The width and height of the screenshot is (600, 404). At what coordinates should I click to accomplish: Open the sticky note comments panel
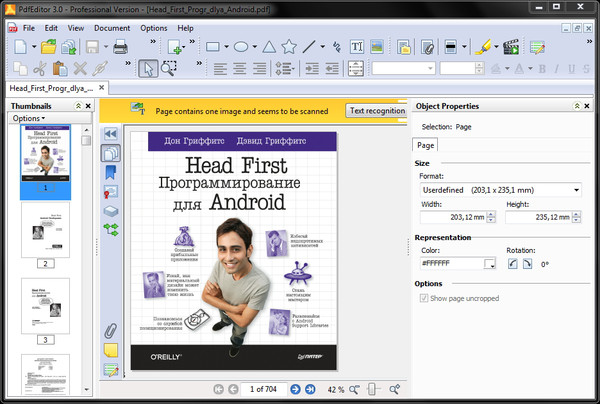111,350
